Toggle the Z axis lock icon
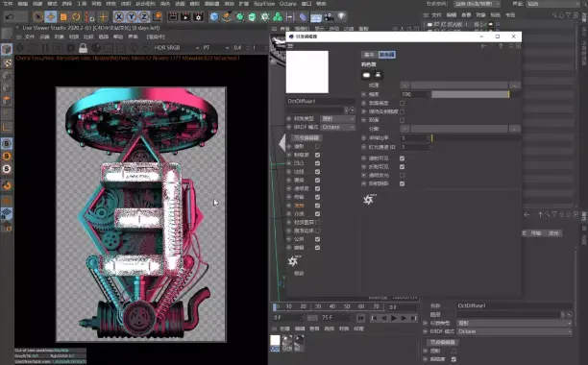The height and width of the screenshot is (365, 588). (x=144, y=17)
